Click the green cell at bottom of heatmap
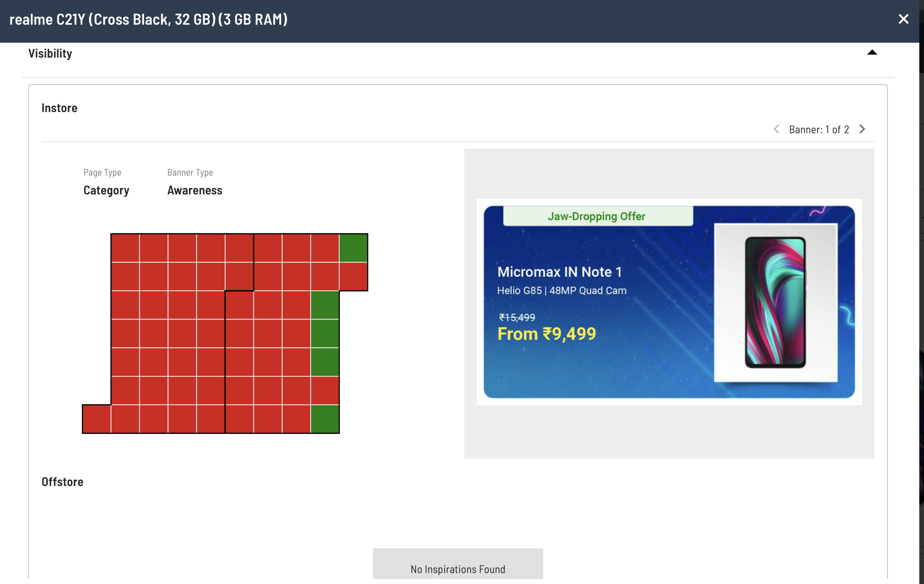Image resolution: width=924 pixels, height=584 pixels. tap(325, 419)
